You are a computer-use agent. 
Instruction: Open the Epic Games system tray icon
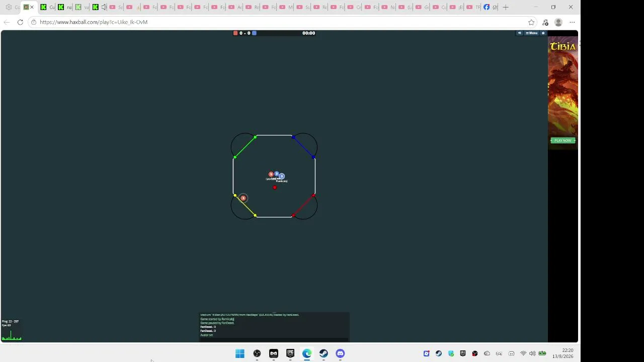point(463,353)
